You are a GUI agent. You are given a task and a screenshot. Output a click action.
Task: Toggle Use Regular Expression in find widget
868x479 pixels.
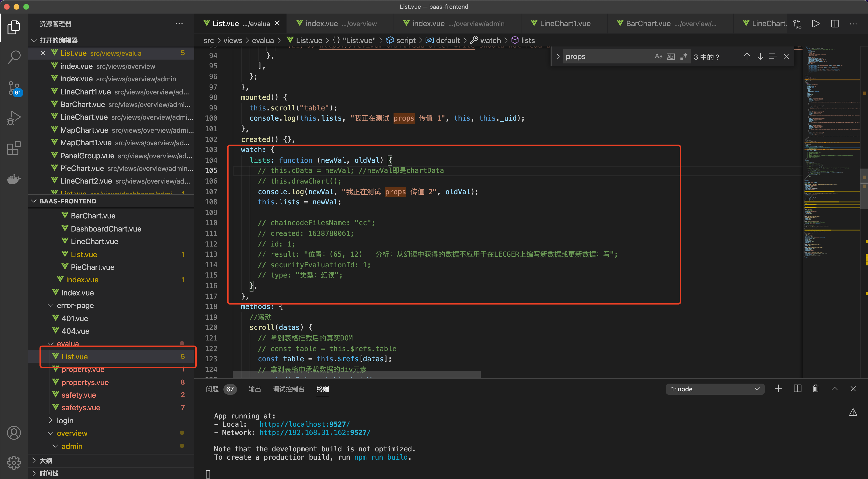tap(684, 57)
